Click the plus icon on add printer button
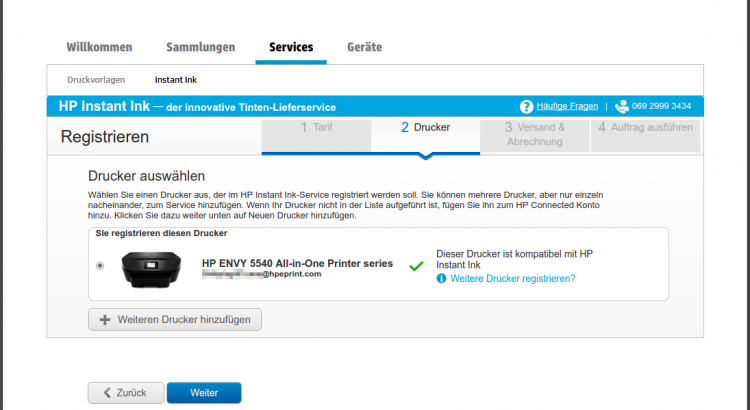750x410 pixels. [x=105, y=320]
